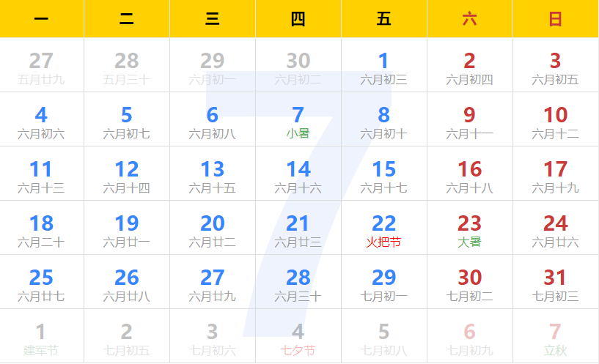Select July 24 (六月廿六)

coord(556,227)
